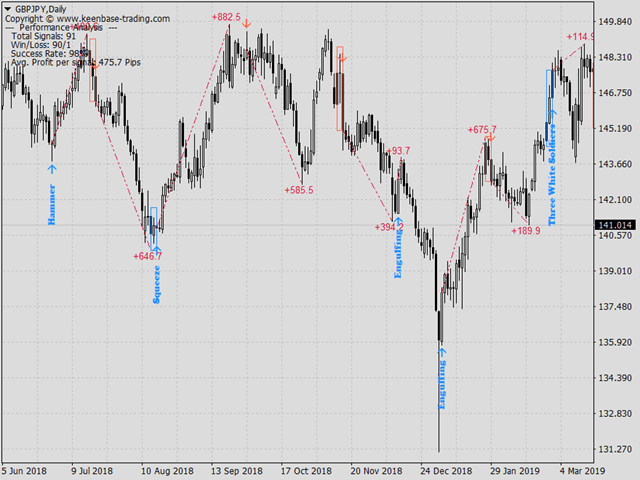640x480 pixels.
Task: Click the blue Engulfing arrow near 135.920
Action: click(x=442, y=351)
